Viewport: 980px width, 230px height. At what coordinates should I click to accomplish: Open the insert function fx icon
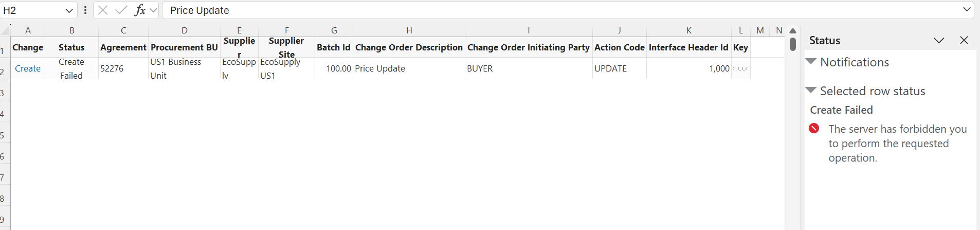tap(140, 10)
